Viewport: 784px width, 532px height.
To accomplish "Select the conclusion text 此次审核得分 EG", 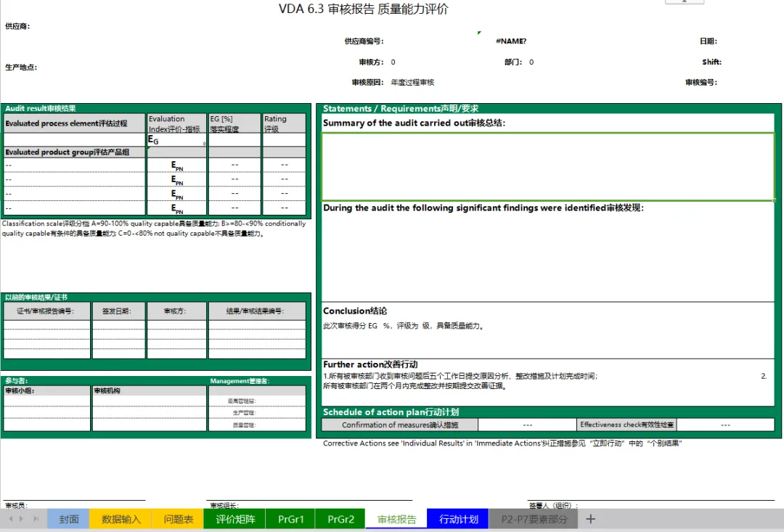I will pyautogui.click(x=403, y=325).
